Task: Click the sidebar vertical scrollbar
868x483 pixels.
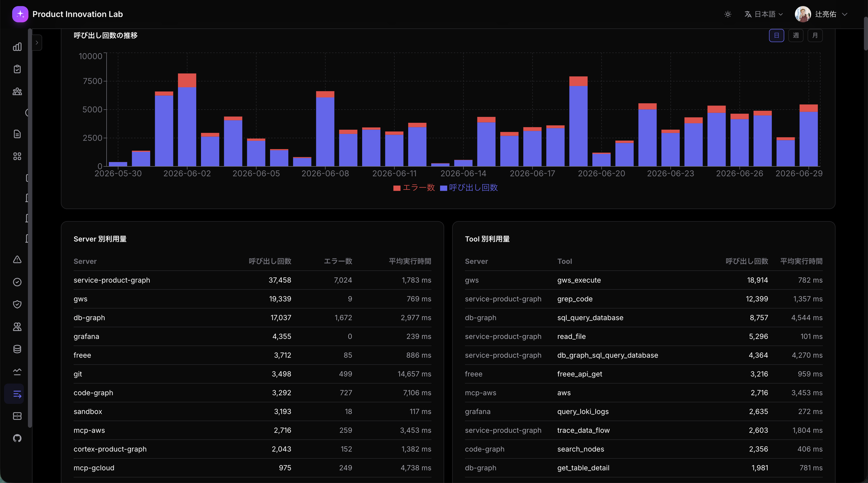Action: click(30, 228)
